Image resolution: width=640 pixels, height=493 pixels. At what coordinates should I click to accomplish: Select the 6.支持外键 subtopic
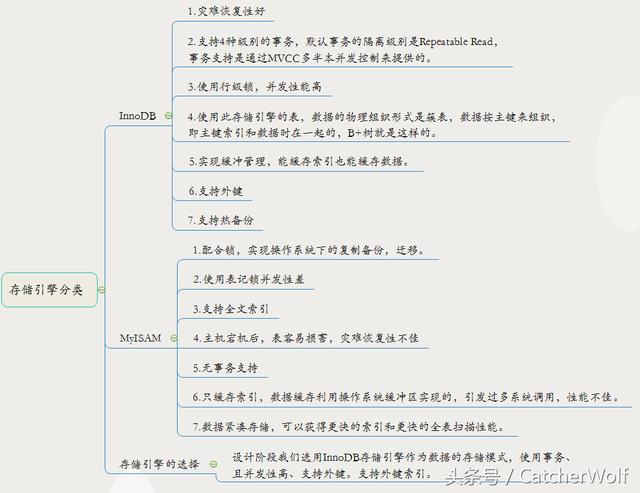216,190
